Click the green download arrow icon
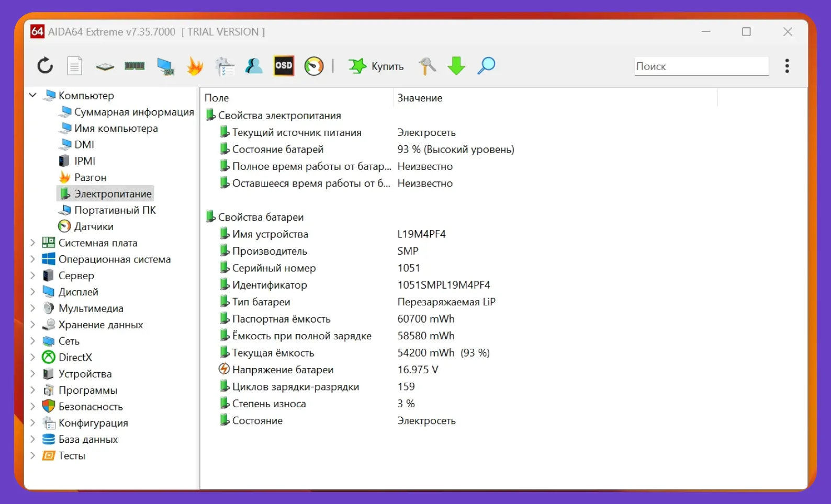831x504 pixels. coord(456,66)
